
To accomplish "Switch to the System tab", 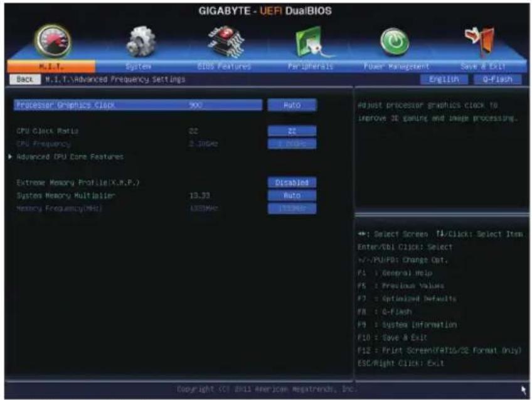I will tap(138, 66).
